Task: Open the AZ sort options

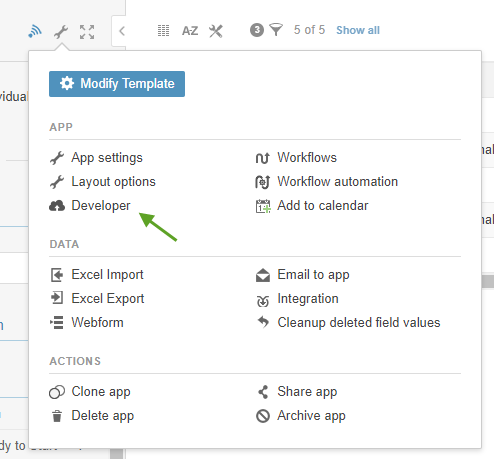Action: pos(190,31)
